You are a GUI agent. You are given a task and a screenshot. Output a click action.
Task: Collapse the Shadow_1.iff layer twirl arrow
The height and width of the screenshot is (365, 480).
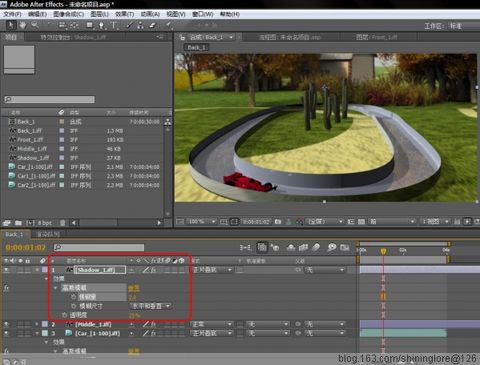(x=37, y=270)
